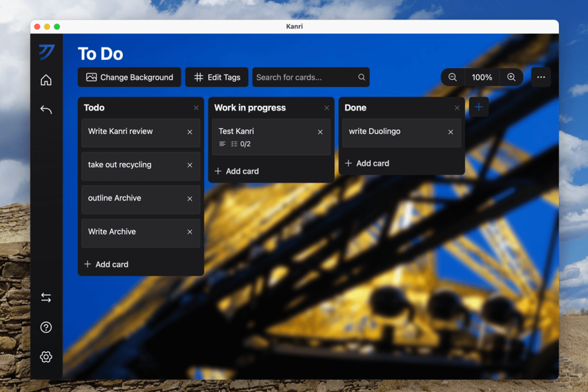Open the import/export arrows icon
The height and width of the screenshot is (392, 588).
tap(46, 298)
